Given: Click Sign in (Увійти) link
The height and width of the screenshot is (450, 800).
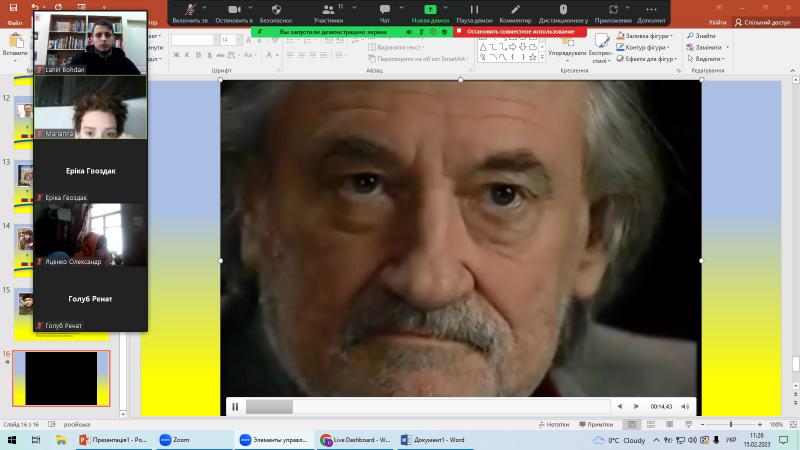Looking at the screenshot, I should (717, 22).
